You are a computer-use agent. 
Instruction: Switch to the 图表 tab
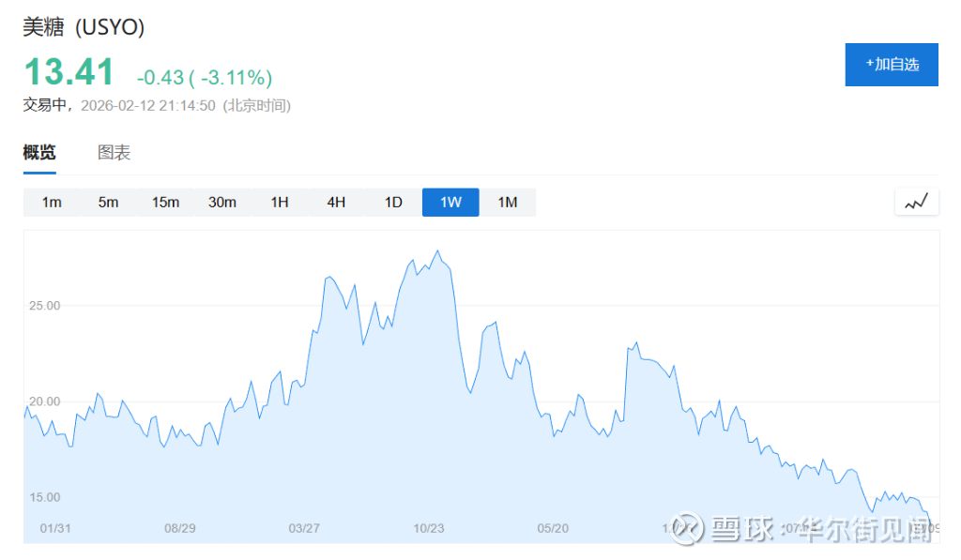[x=114, y=153]
